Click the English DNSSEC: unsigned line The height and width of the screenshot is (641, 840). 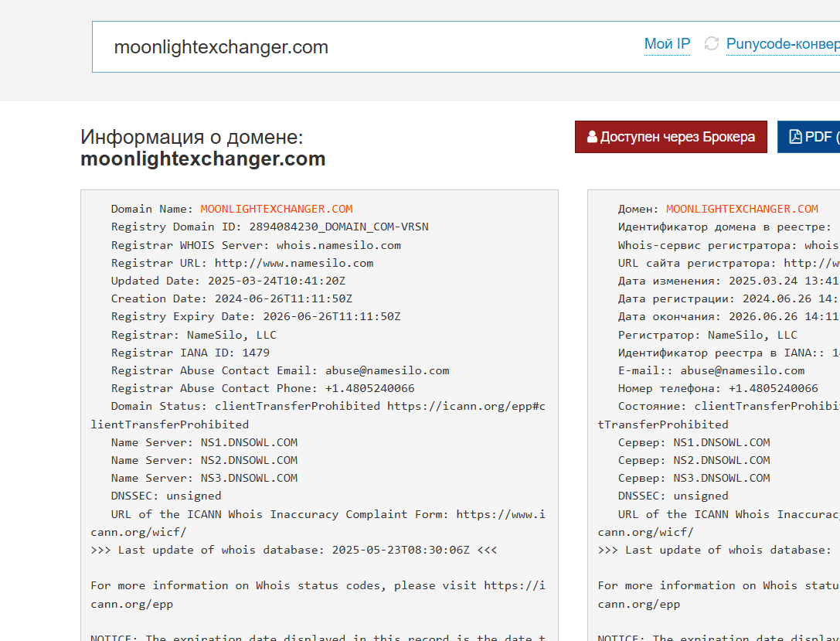coord(166,496)
